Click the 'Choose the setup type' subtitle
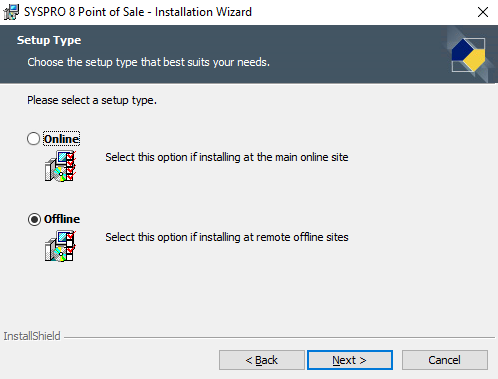Screen dimensions: 498x379 pos(148,62)
